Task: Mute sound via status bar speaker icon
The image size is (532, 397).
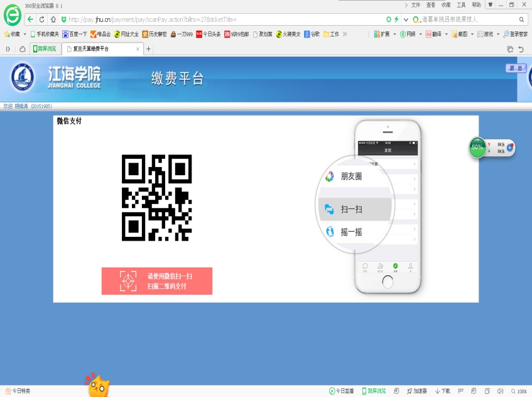Action: [500, 391]
